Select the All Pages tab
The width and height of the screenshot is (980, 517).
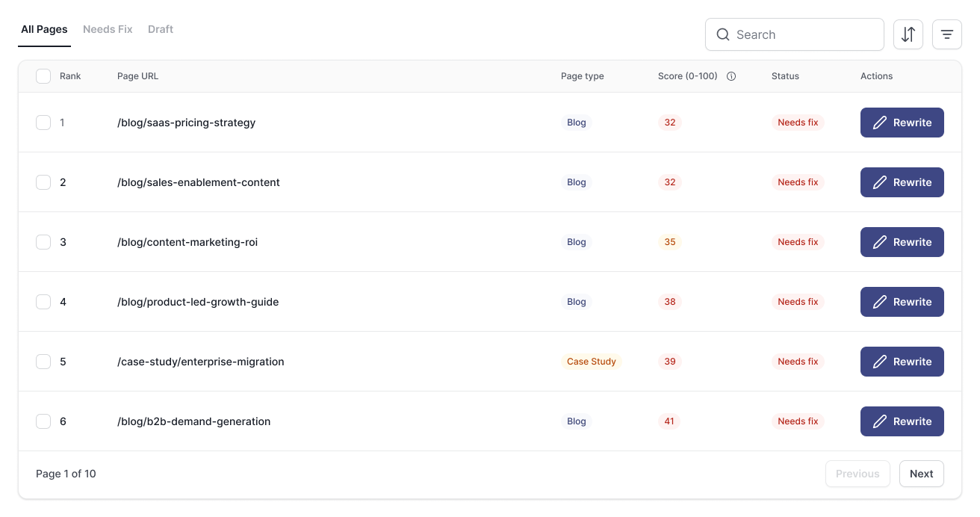tap(44, 29)
